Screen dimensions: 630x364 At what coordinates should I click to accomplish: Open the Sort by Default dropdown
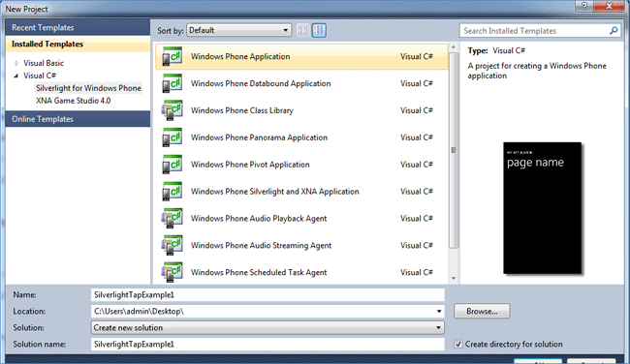(239, 30)
